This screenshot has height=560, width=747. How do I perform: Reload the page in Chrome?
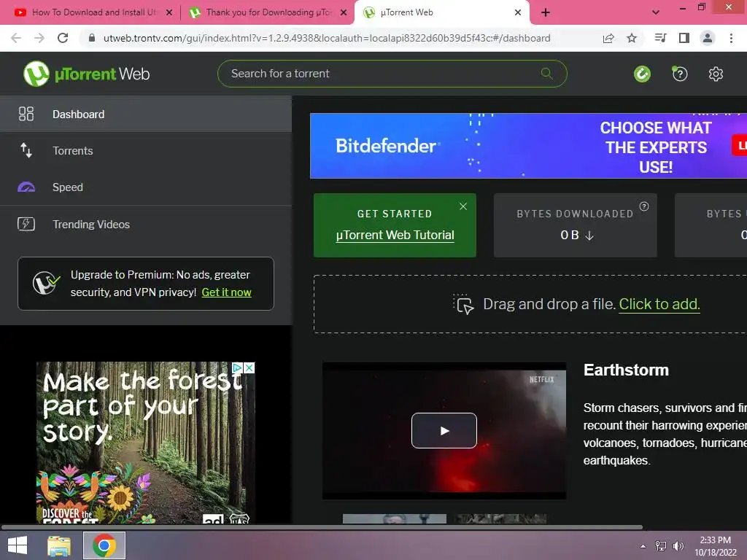tap(63, 38)
